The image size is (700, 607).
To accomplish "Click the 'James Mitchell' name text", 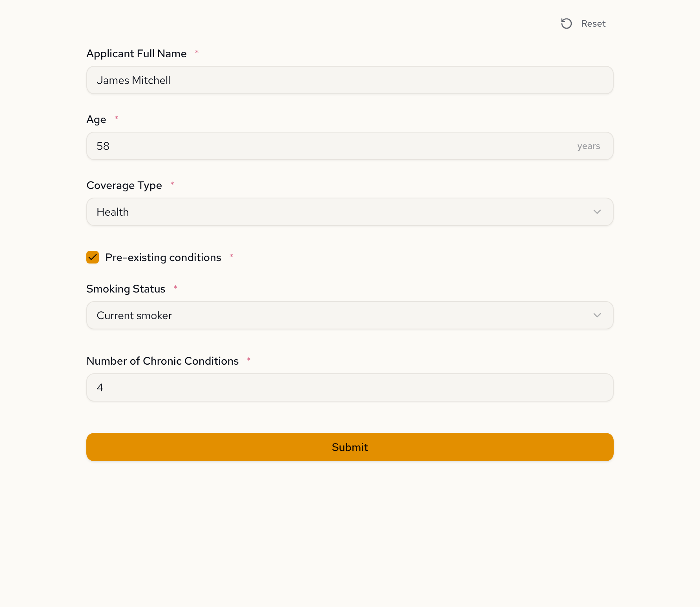I will point(133,80).
